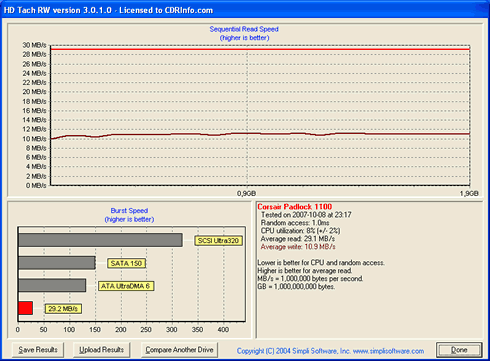Screen dimensions: 490x361
Task: Click the Corsair Padlock 1100 drive name
Action: [295, 207]
